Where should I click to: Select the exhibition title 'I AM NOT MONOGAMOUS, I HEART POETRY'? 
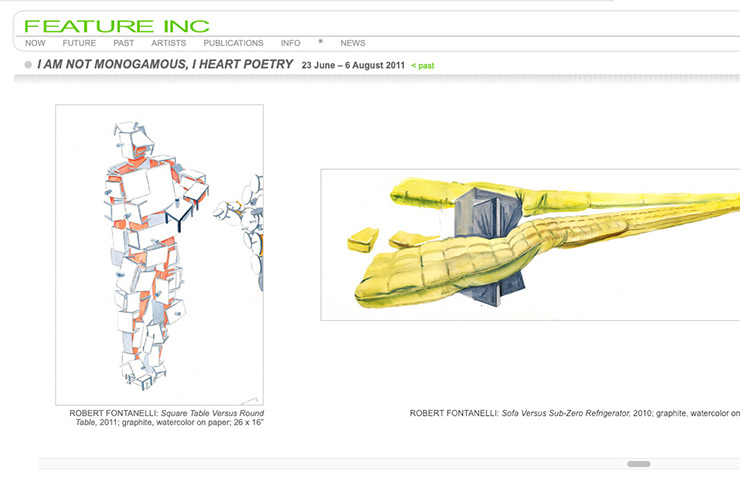pos(165,64)
